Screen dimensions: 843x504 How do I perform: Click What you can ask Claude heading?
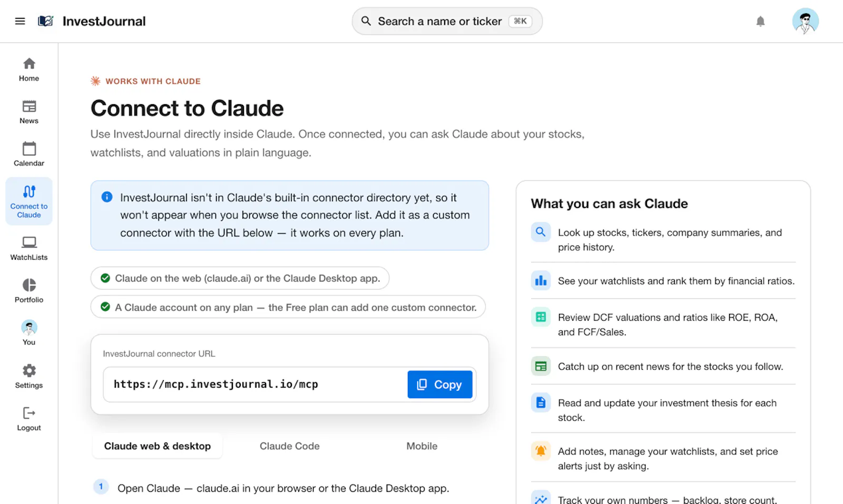(610, 204)
